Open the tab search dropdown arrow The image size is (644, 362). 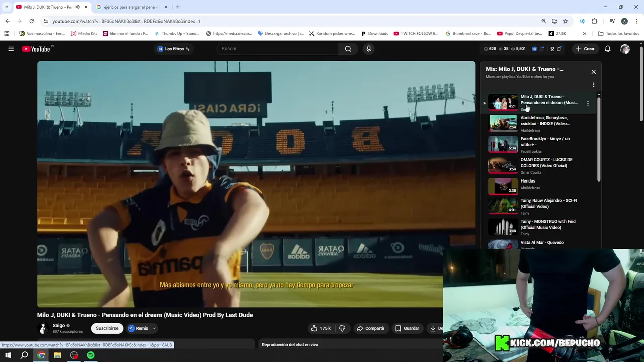pos(7,7)
